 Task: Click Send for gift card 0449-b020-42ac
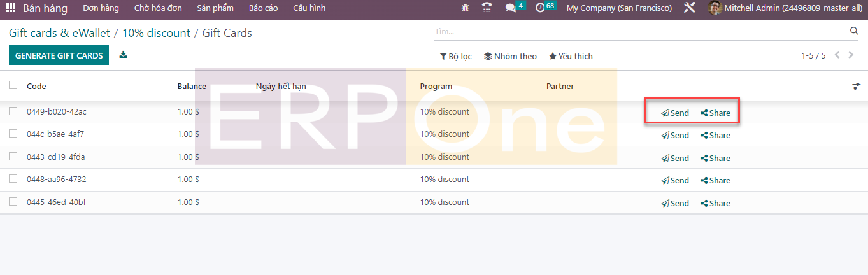[675, 113]
